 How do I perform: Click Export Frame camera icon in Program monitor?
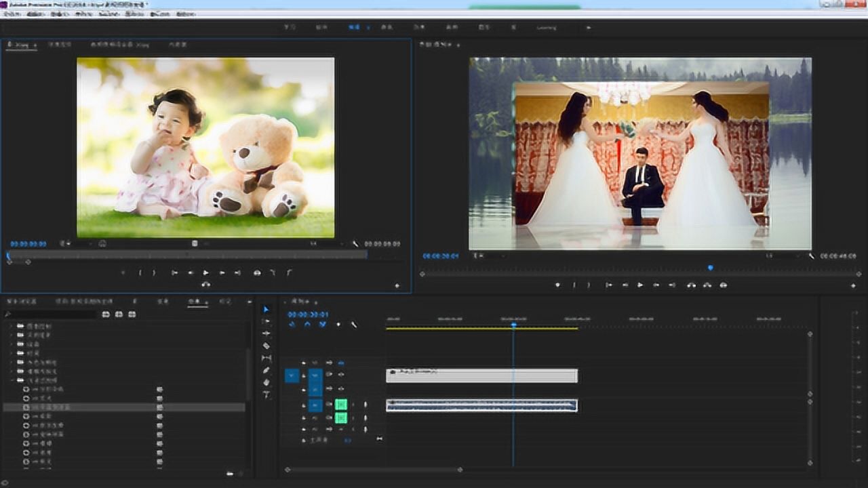(x=724, y=285)
